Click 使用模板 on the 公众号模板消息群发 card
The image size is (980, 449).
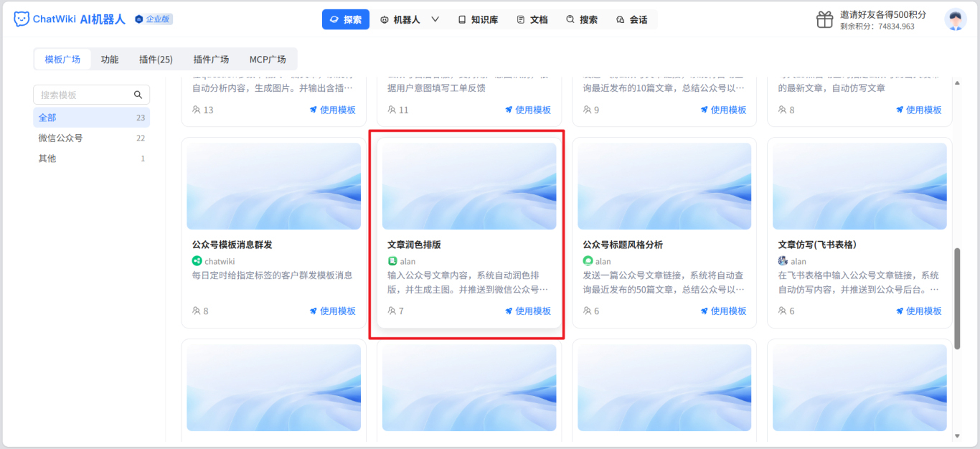334,311
